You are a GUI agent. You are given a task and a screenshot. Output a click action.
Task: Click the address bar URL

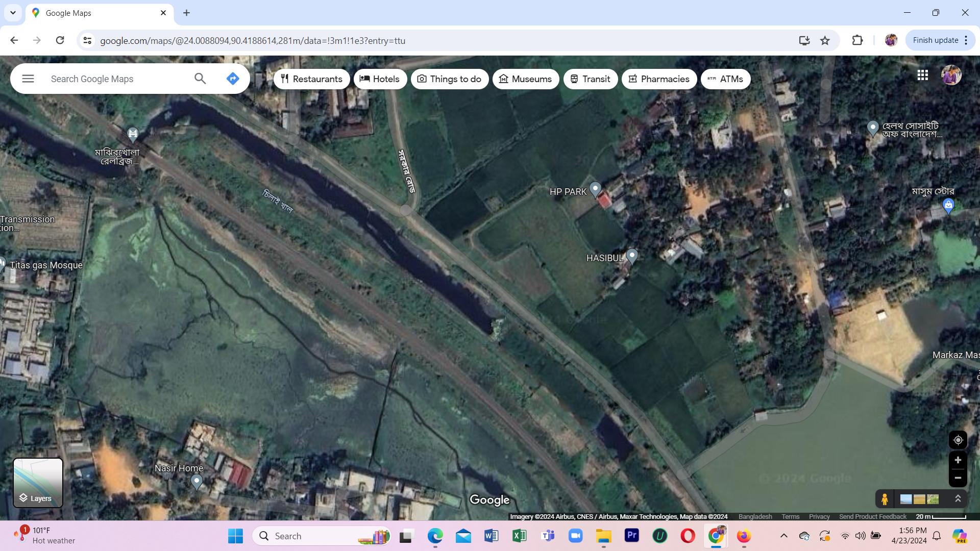[253, 41]
